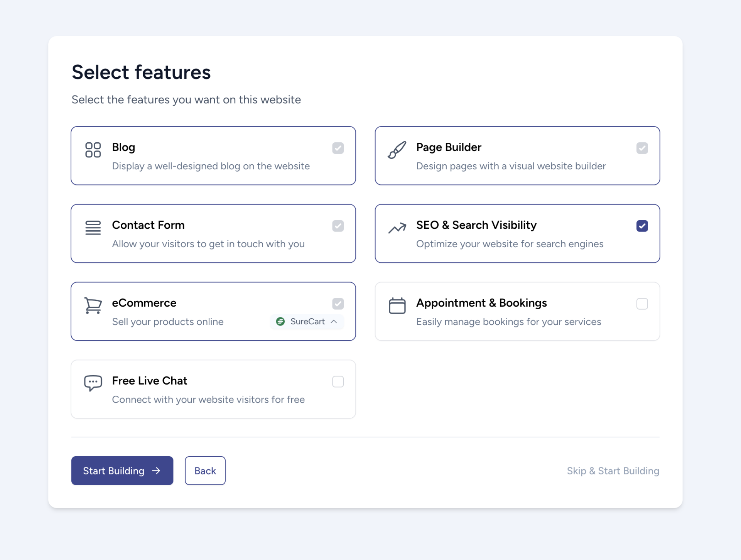Go back with the Back button
The height and width of the screenshot is (560, 741).
(205, 471)
